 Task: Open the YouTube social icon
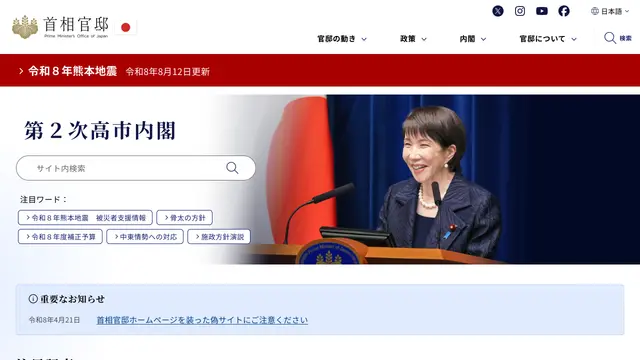[x=542, y=11]
